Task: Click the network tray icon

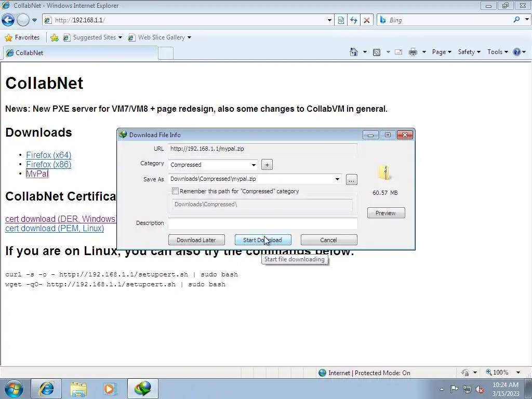Action: pyautogui.click(x=467, y=390)
